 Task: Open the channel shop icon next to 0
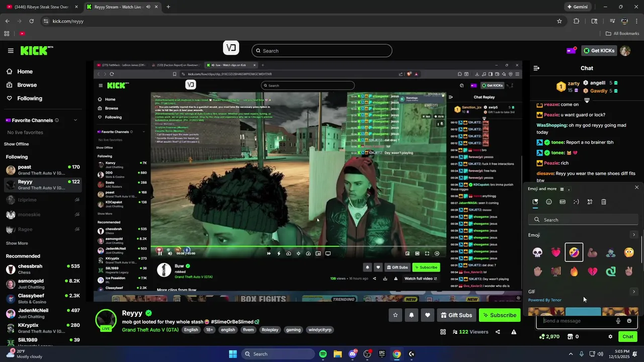570,337
